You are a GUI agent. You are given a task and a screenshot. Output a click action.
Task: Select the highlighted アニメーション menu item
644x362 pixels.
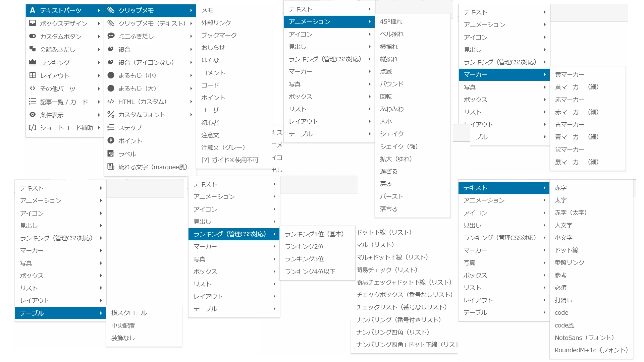329,22
